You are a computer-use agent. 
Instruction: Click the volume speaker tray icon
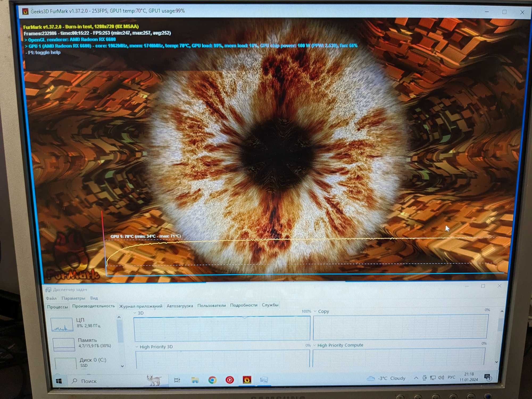pos(441,377)
